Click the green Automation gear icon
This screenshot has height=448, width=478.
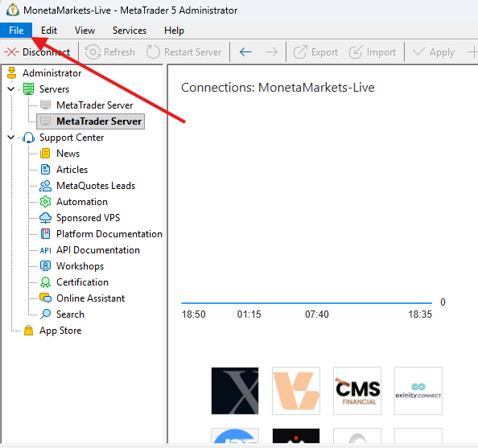point(45,202)
